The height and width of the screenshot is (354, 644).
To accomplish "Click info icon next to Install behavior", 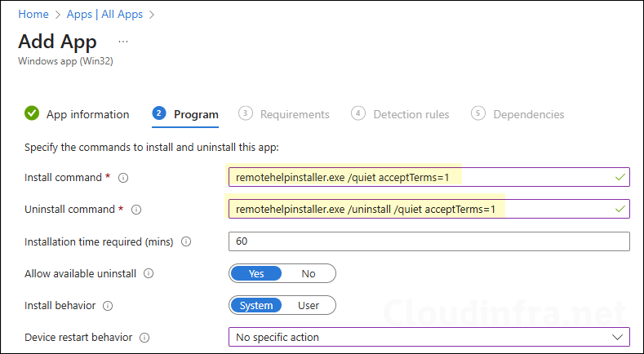I will pos(108,306).
